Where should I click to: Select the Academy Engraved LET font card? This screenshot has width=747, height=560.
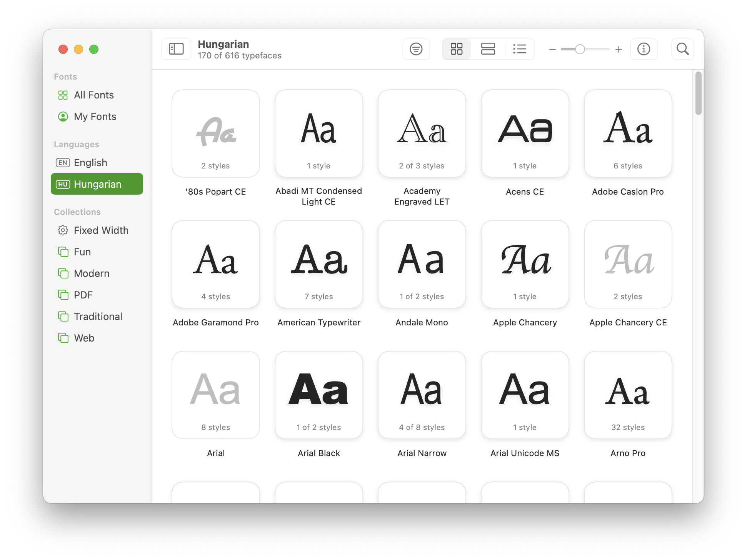tap(422, 133)
